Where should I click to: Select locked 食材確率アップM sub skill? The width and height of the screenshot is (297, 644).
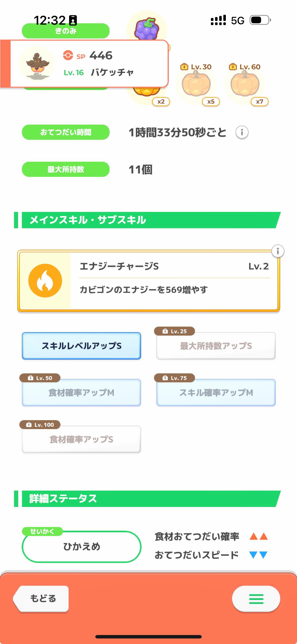click(x=82, y=392)
